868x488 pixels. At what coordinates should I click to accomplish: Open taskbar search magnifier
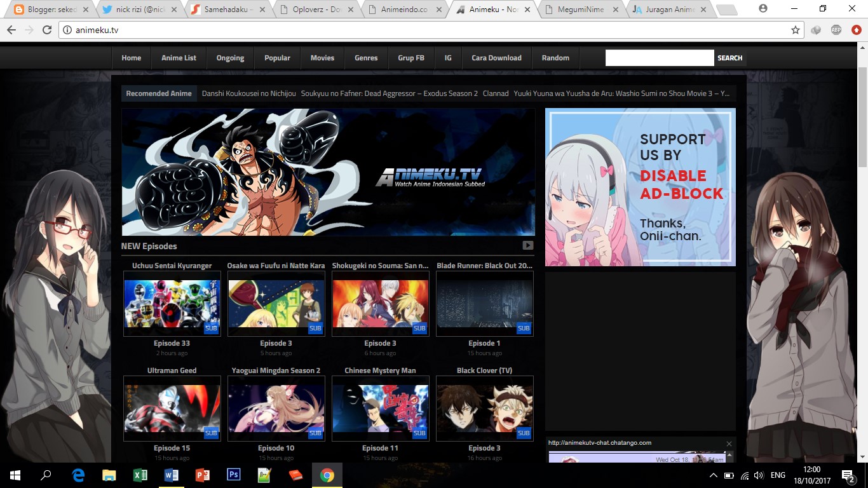46,475
